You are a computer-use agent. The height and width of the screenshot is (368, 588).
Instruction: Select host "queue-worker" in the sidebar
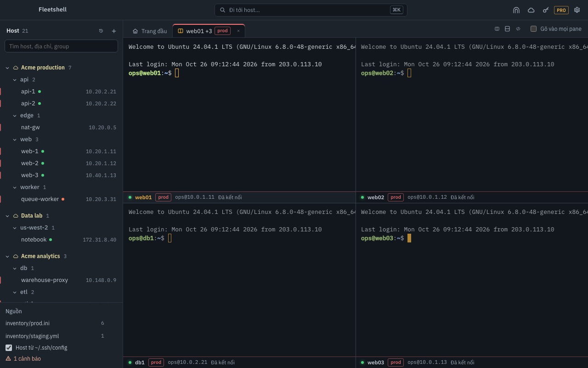coord(61,199)
